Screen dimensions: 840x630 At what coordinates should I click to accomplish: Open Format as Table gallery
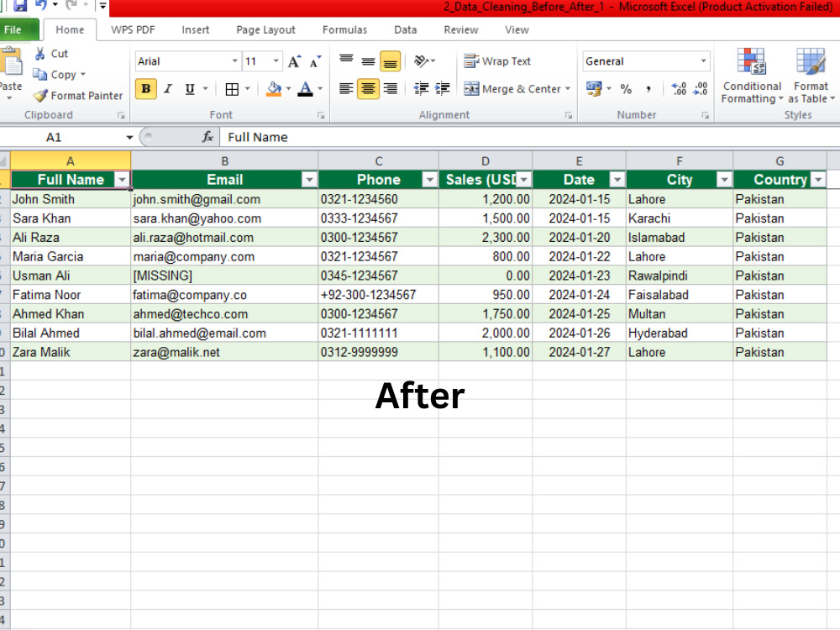point(811,76)
